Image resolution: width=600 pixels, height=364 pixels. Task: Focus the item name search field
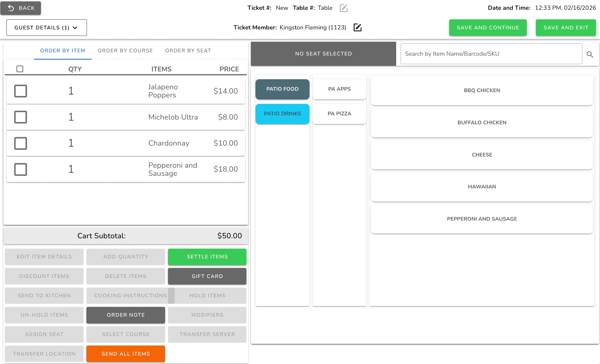pos(491,54)
